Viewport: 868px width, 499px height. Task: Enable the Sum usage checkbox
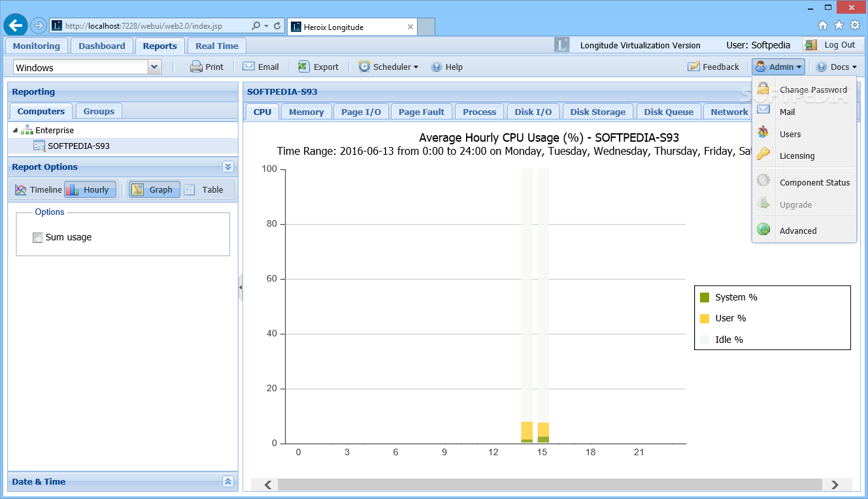[x=37, y=237]
